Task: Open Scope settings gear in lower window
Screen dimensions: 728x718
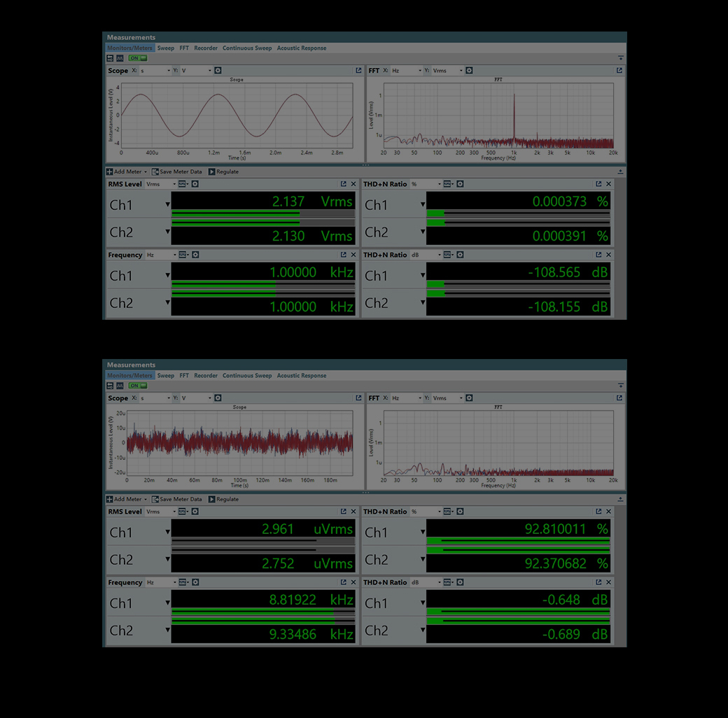Action: pos(218,398)
